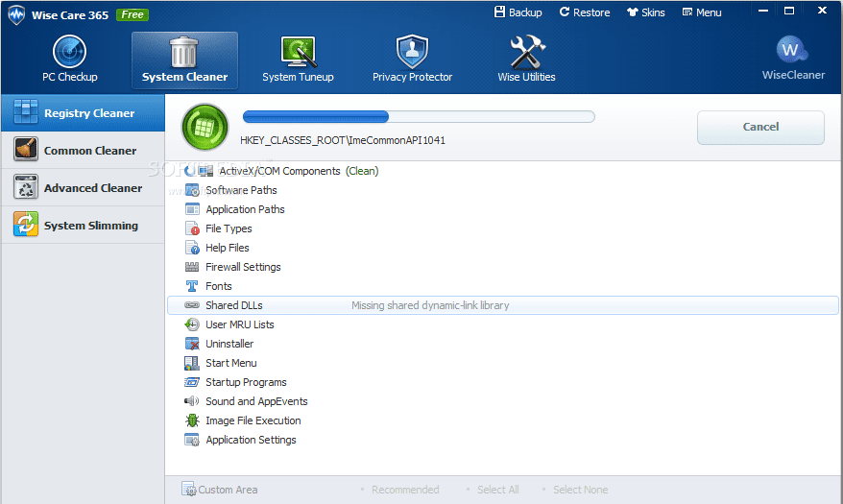Switch to the Common Cleaner tab
843x504 pixels.
(x=83, y=151)
